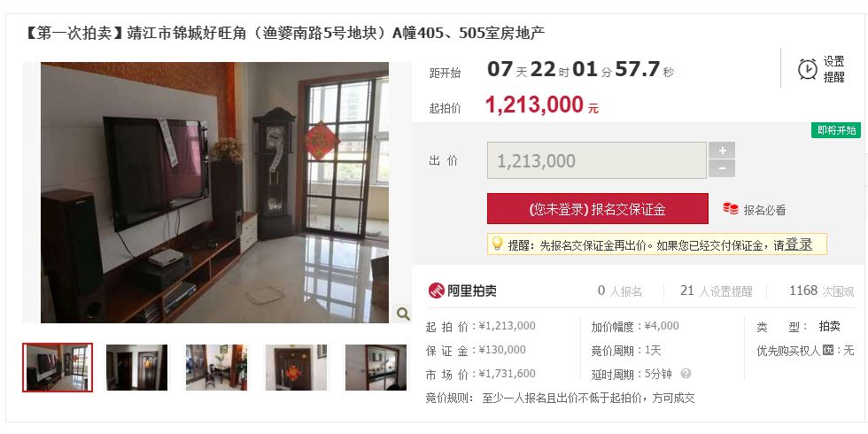Select the fourth thumbnail showing entrance door
Image resolution: width=868 pixels, height=434 pixels.
point(296,368)
